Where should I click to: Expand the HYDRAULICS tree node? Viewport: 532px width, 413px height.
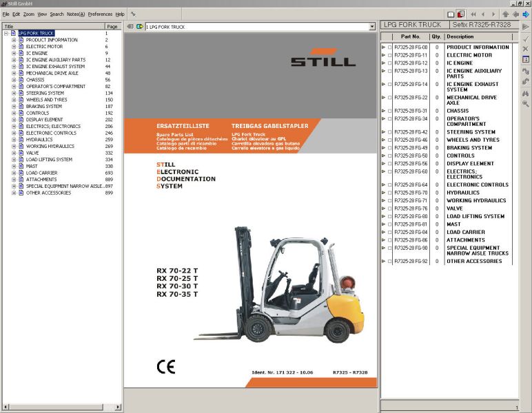(x=14, y=140)
